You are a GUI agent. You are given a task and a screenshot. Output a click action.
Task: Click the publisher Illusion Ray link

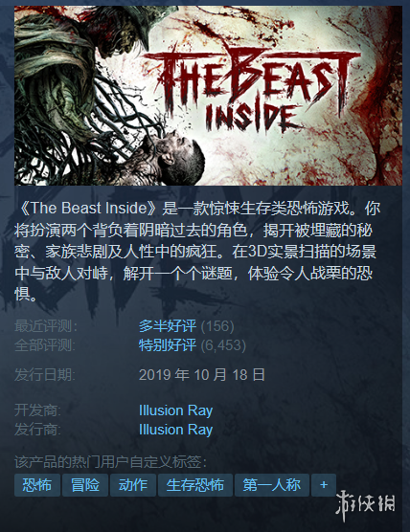[175, 430]
